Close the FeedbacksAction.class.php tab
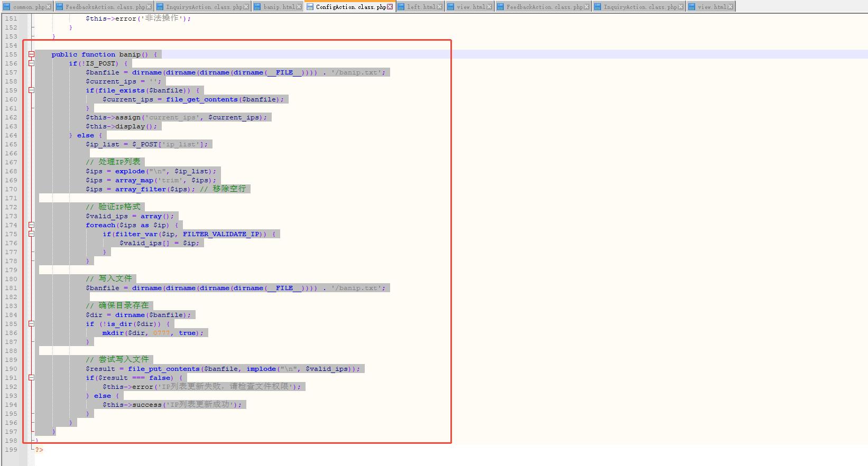 [149, 7]
